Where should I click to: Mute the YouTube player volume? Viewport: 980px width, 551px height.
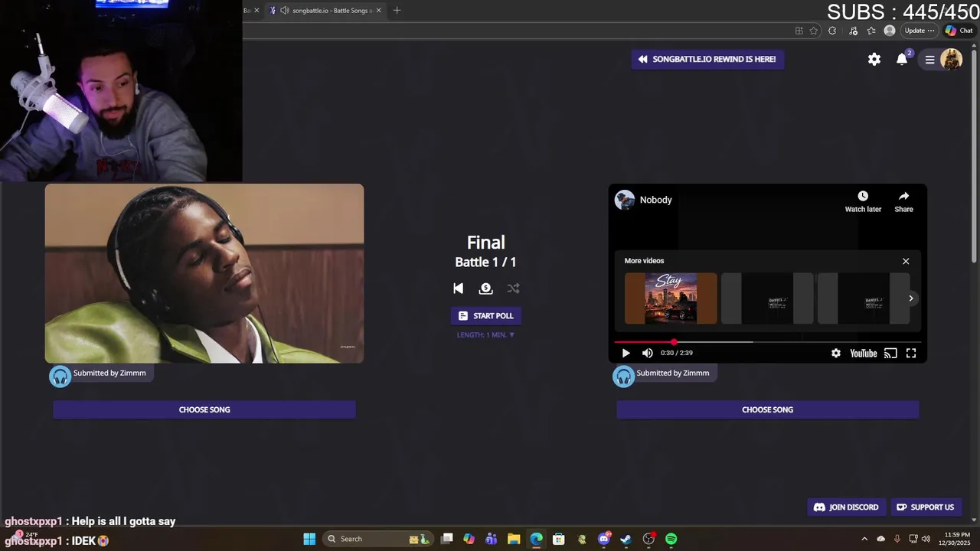click(x=647, y=353)
